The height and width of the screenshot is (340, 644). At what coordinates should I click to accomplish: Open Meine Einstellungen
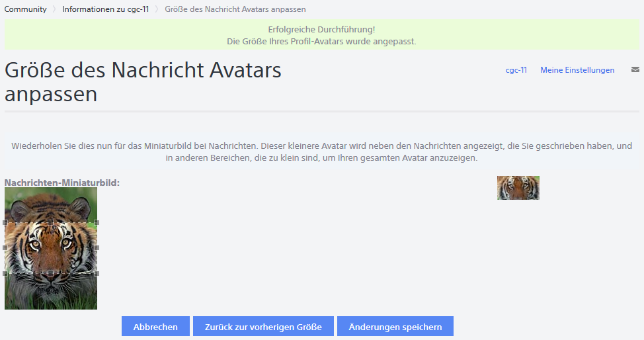[577, 70]
